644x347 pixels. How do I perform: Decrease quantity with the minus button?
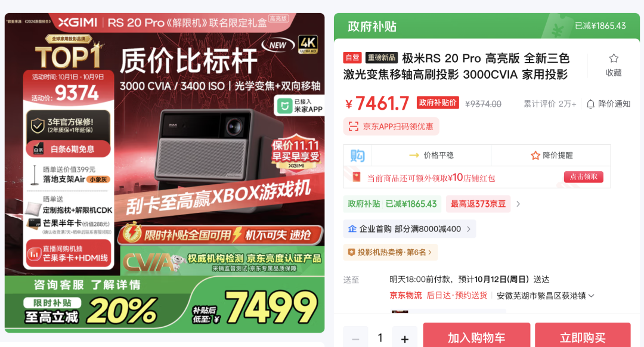tap(355, 338)
